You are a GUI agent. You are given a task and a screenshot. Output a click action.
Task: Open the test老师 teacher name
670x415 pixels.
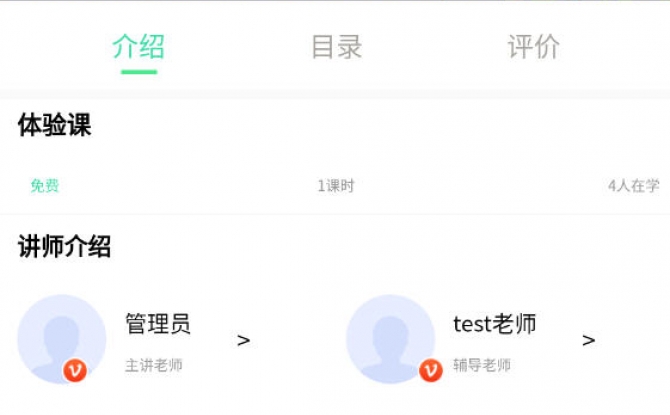494,324
